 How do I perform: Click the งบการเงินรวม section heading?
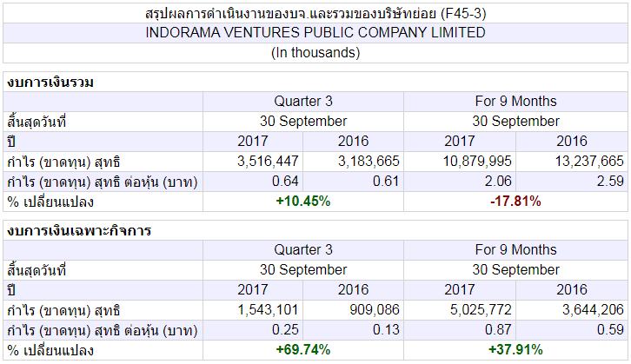tap(50, 83)
